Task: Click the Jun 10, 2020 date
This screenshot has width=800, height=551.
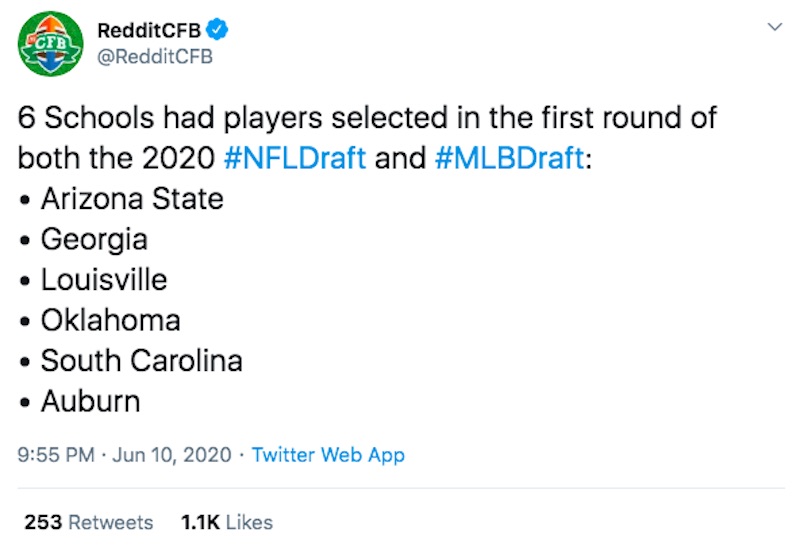Action: pos(172,455)
